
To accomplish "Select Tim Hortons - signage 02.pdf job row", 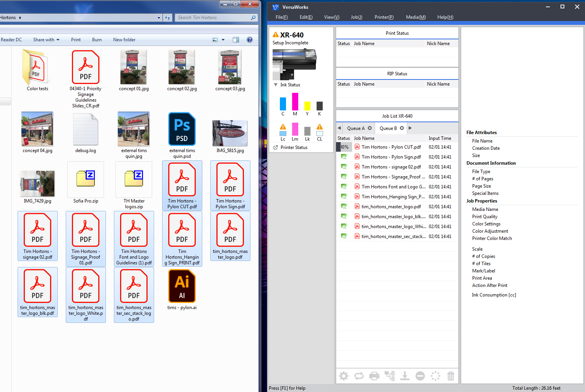I will 397,167.
